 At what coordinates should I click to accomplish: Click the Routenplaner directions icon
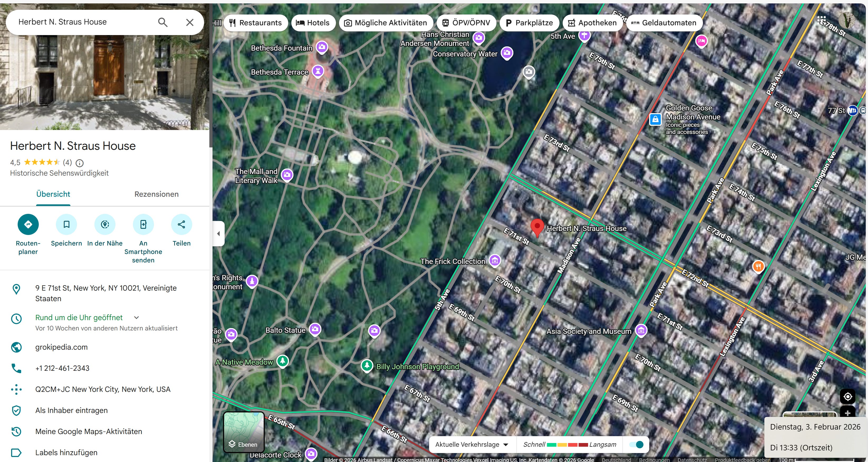point(28,224)
